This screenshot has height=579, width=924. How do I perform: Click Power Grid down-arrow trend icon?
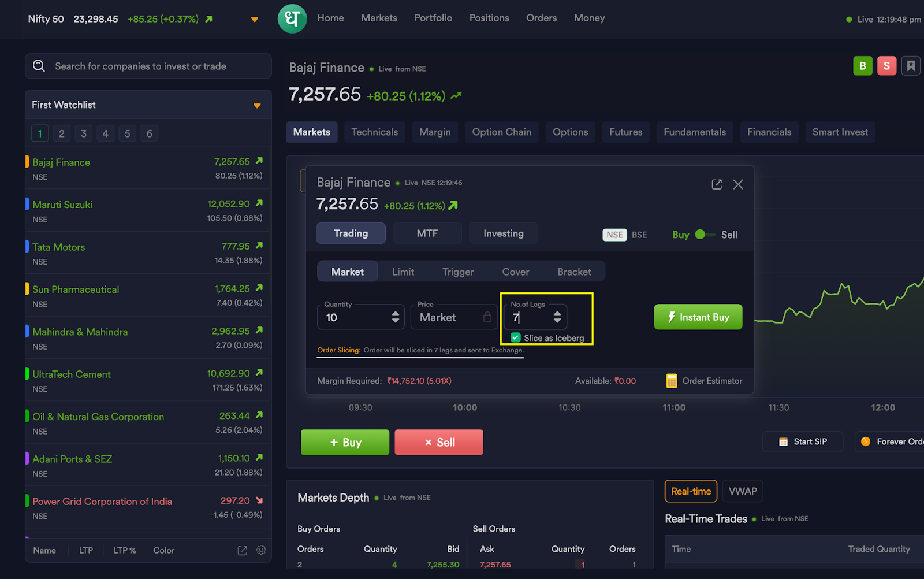(x=259, y=500)
